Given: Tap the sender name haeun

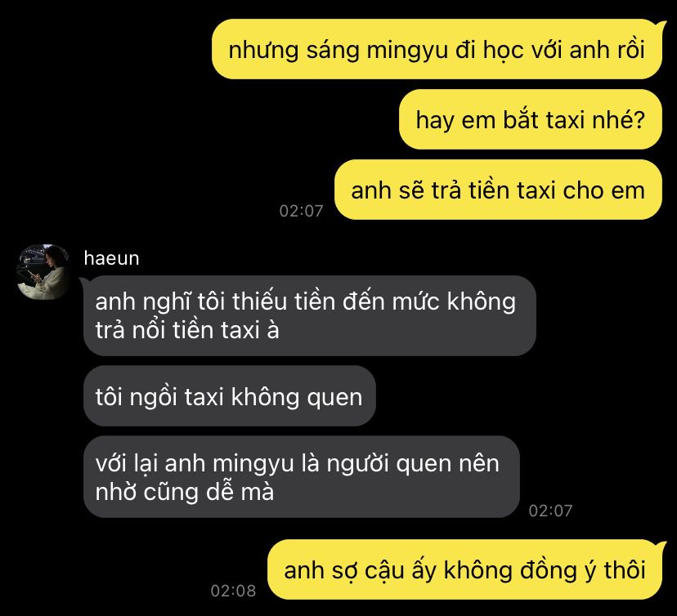Looking at the screenshot, I should click(x=111, y=258).
